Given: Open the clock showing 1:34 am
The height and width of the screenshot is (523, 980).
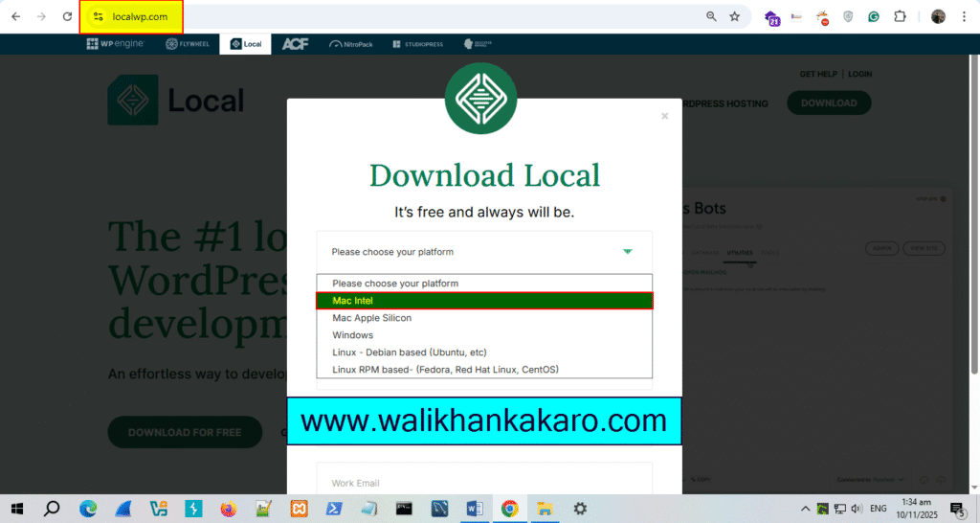Looking at the screenshot, I should pos(917,509).
